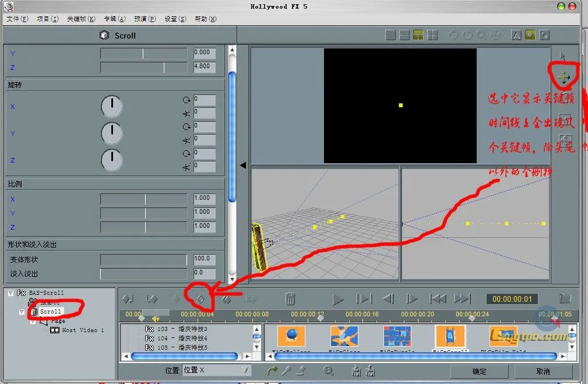Viewport: 588px width, 384px height.
Task: Click the 确定 button
Action: (x=479, y=371)
